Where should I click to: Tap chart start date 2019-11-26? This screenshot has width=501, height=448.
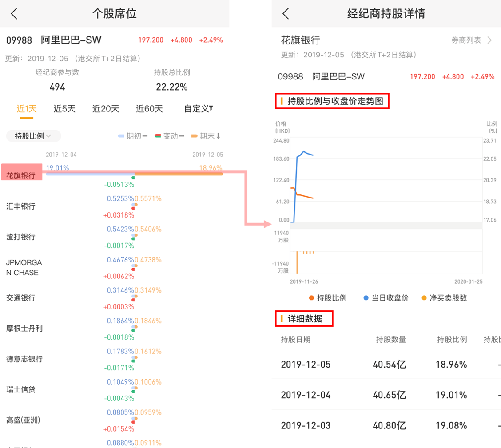click(x=304, y=281)
